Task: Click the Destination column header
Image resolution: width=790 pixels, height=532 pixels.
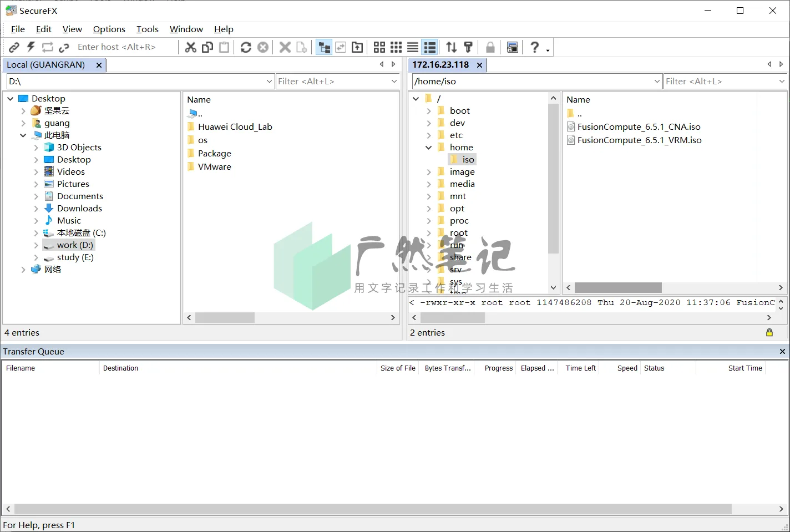Action: 238,368
